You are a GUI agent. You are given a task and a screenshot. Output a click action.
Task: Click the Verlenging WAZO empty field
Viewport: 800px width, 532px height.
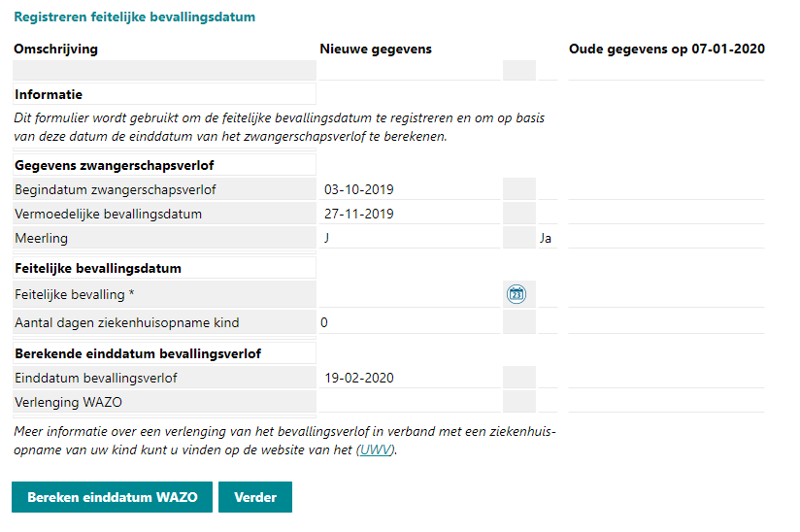[410, 402]
